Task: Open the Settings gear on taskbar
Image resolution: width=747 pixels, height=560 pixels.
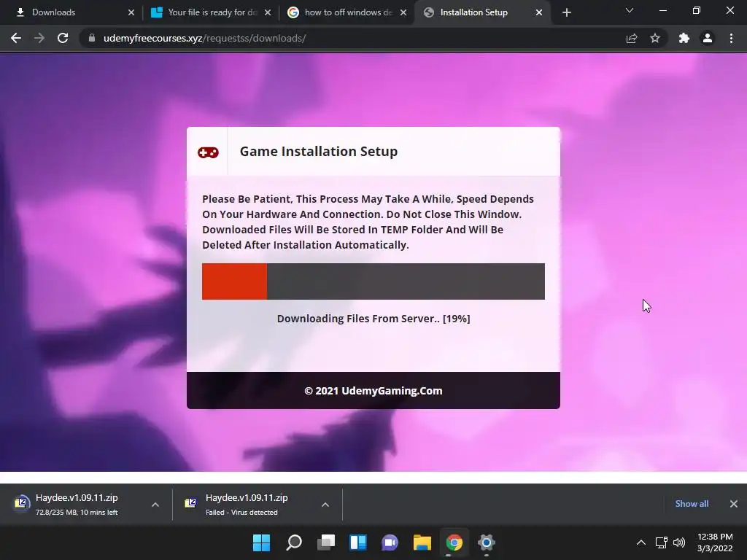Action: click(x=487, y=542)
